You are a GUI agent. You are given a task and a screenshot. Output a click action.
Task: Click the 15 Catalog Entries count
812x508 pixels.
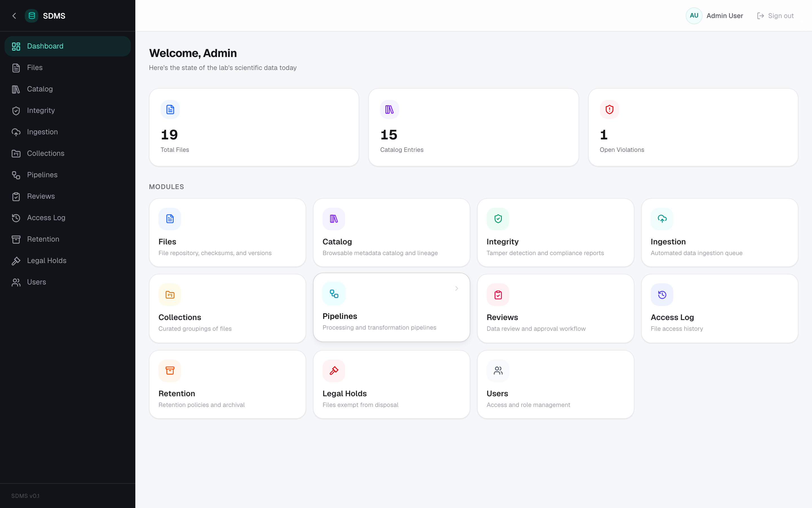[x=389, y=135]
